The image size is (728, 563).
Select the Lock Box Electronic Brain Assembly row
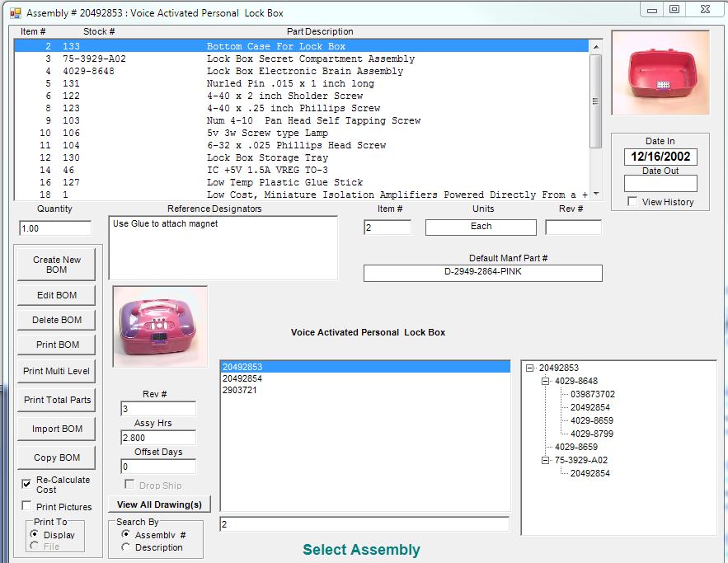pyautogui.click(x=302, y=71)
